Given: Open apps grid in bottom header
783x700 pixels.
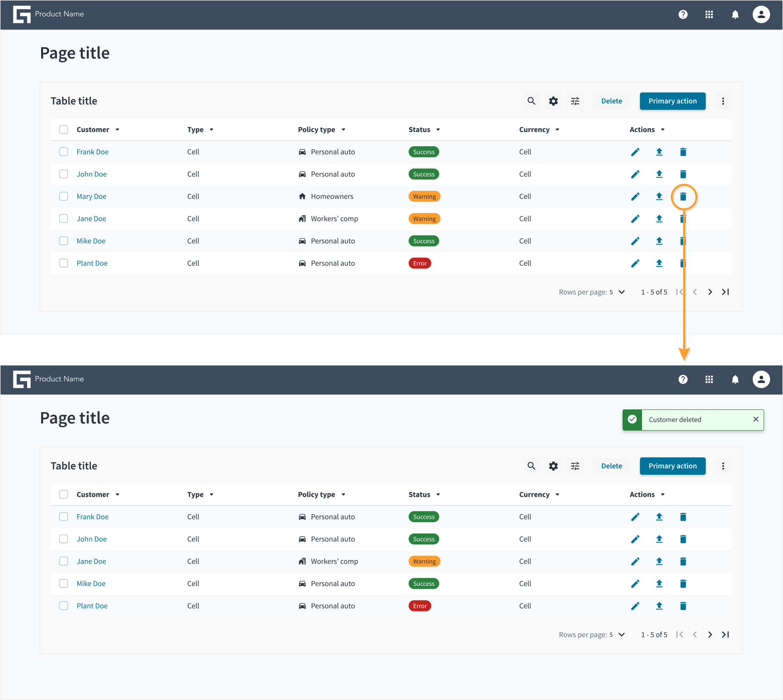Looking at the screenshot, I should tap(709, 379).
